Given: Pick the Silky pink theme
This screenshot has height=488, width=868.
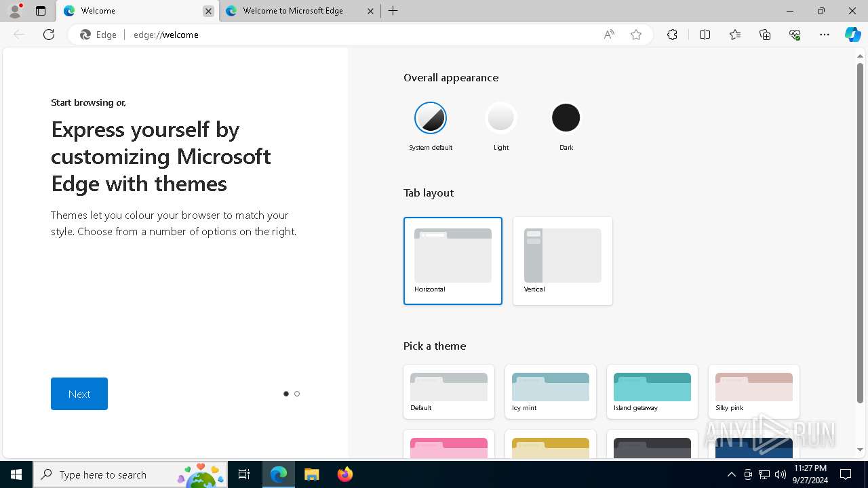Looking at the screenshot, I should click(x=754, y=392).
